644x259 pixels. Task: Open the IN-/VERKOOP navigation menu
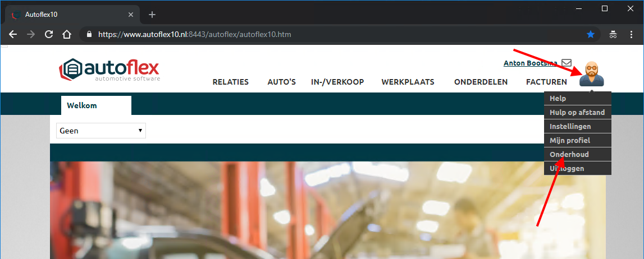[x=337, y=82]
